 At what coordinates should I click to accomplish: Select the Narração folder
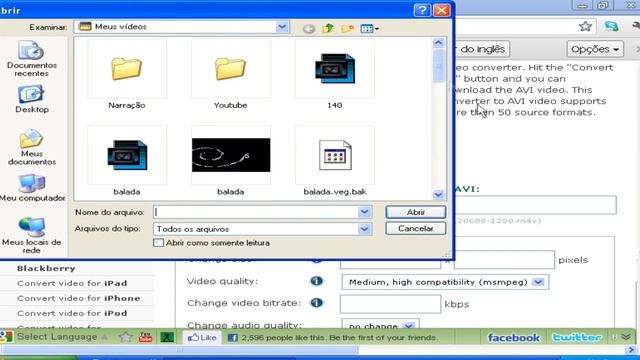pyautogui.click(x=127, y=74)
